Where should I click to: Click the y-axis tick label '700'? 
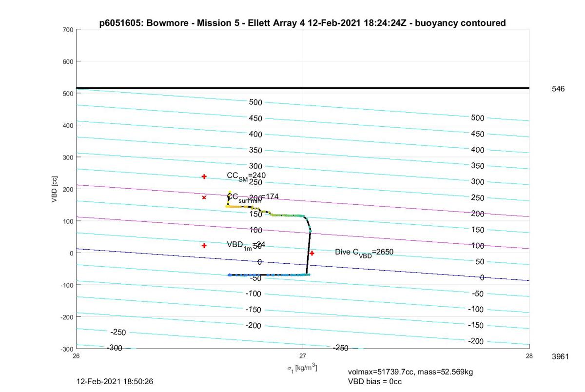click(x=68, y=30)
